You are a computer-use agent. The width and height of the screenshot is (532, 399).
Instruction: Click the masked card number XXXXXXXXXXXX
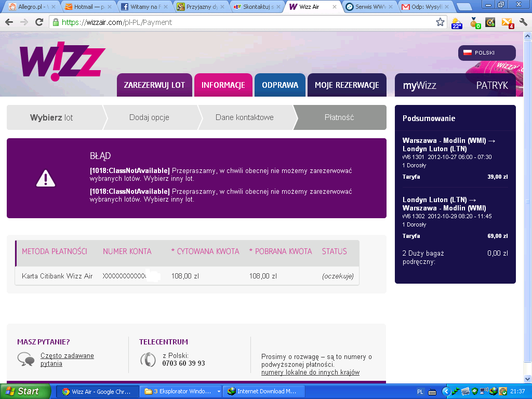tap(124, 276)
